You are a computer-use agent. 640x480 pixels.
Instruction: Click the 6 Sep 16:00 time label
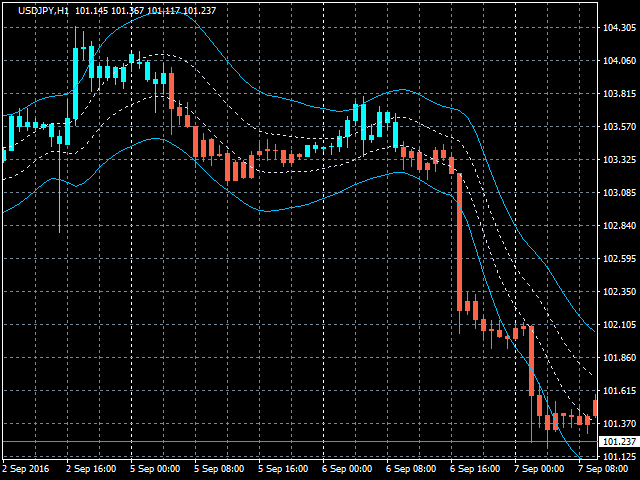point(473,468)
